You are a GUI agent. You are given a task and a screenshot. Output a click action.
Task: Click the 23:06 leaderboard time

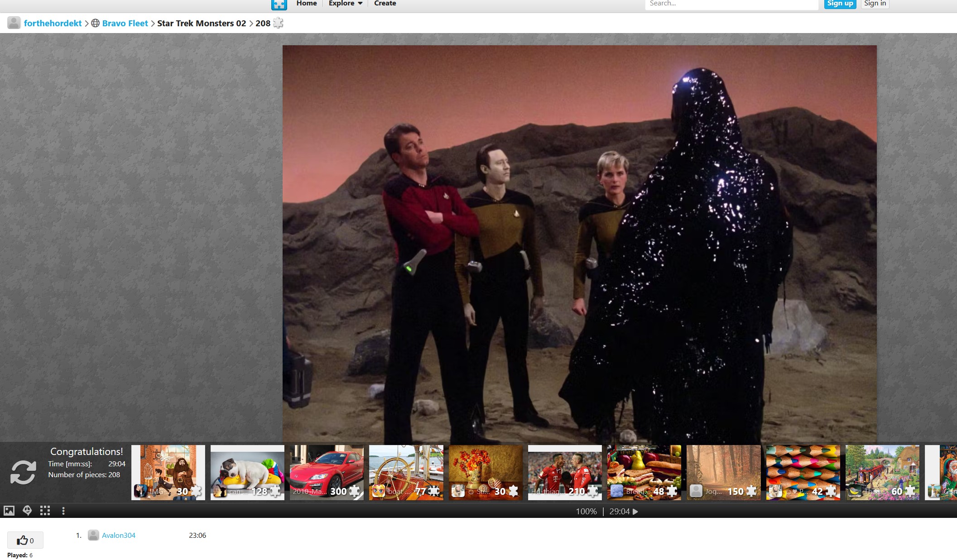tap(197, 535)
